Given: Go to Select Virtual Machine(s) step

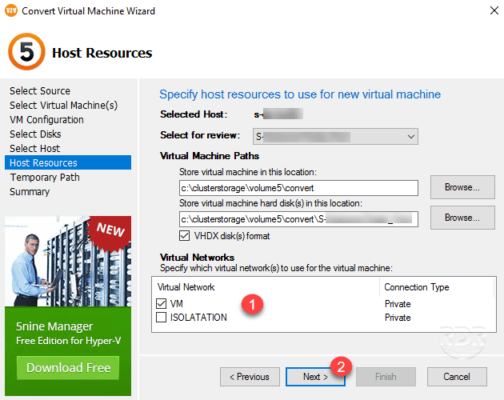Looking at the screenshot, I should tap(63, 105).
